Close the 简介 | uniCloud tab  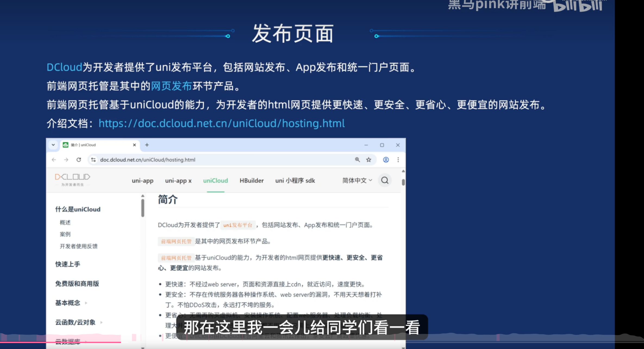pos(134,145)
